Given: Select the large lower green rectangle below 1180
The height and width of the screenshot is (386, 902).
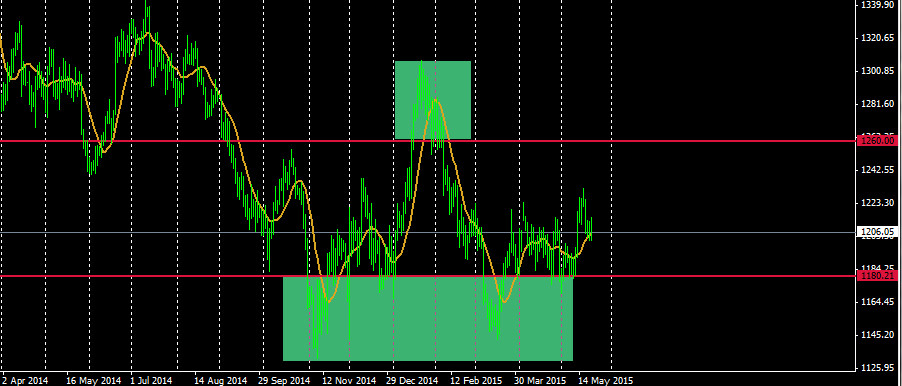Looking at the screenshot, I should (428, 319).
